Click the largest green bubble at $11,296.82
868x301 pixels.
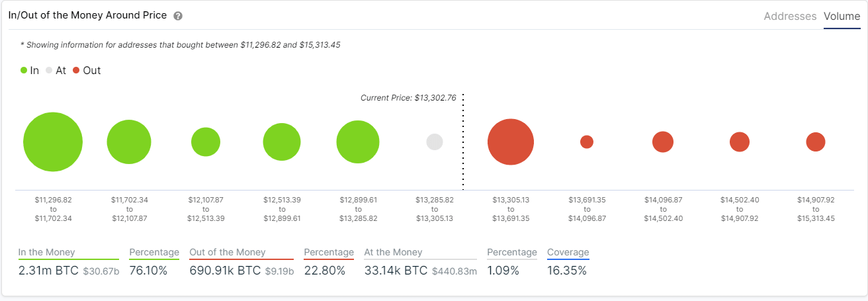tap(53, 142)
